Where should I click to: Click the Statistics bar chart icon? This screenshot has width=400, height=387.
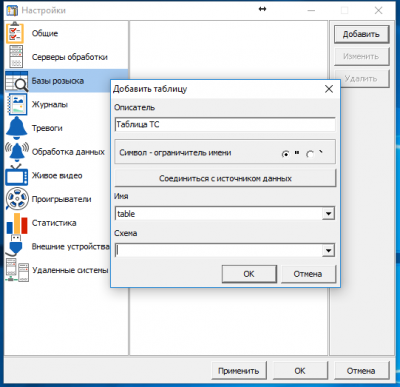pos(17,223)
